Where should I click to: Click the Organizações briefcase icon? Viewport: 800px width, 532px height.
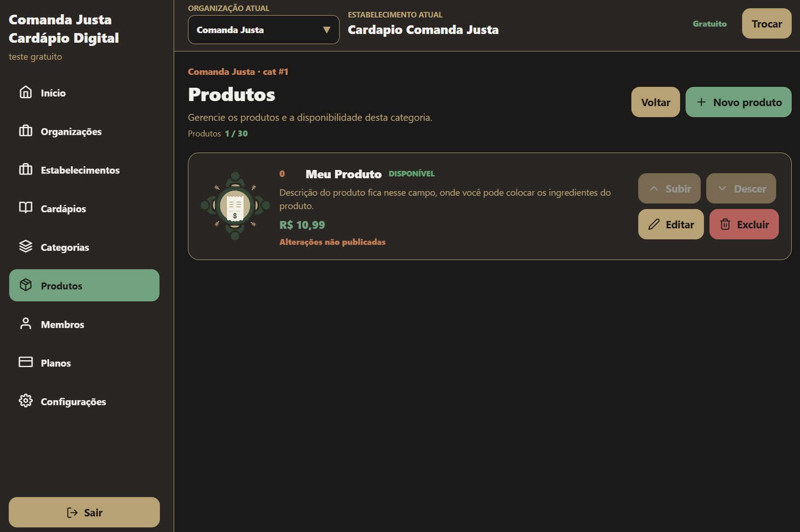pyautogui.click(x=26, y=131)
